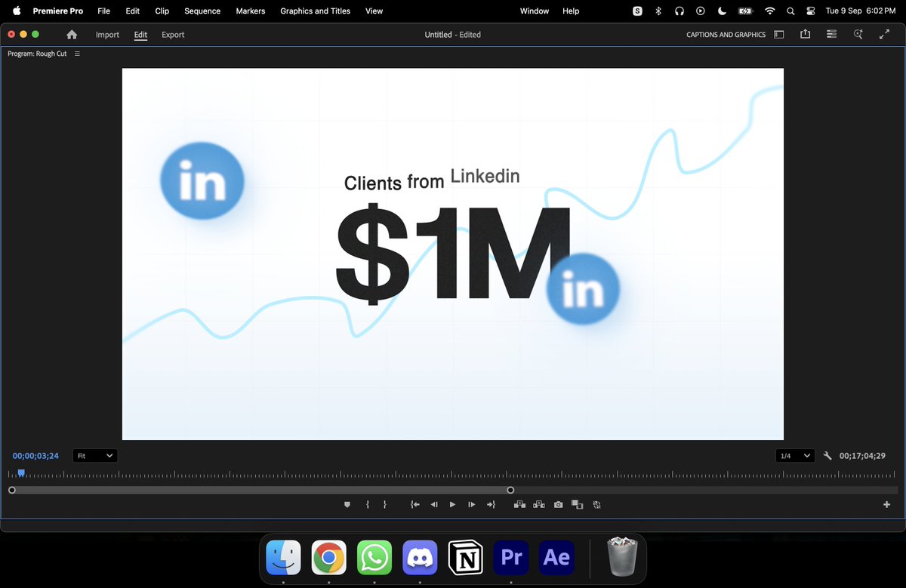Click the Program: Rough Cut panel tab
This screenshot has height=588, width=906.
tap(37, 54)
